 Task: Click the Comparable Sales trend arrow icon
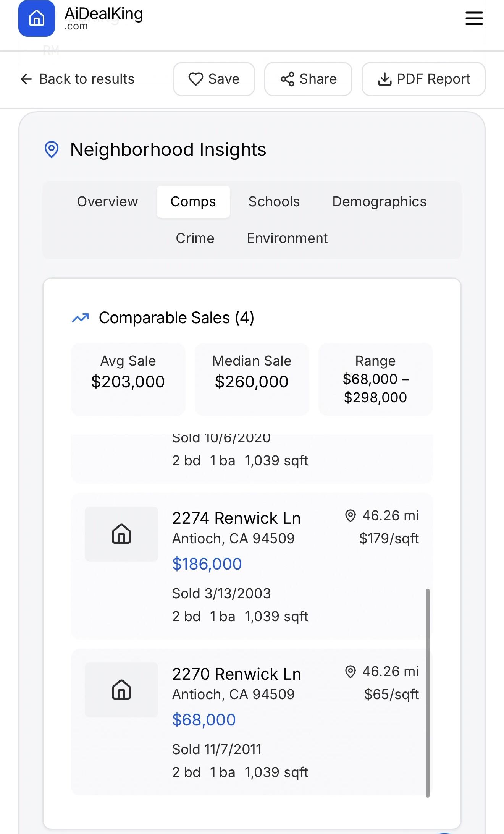tap(80, 318)
